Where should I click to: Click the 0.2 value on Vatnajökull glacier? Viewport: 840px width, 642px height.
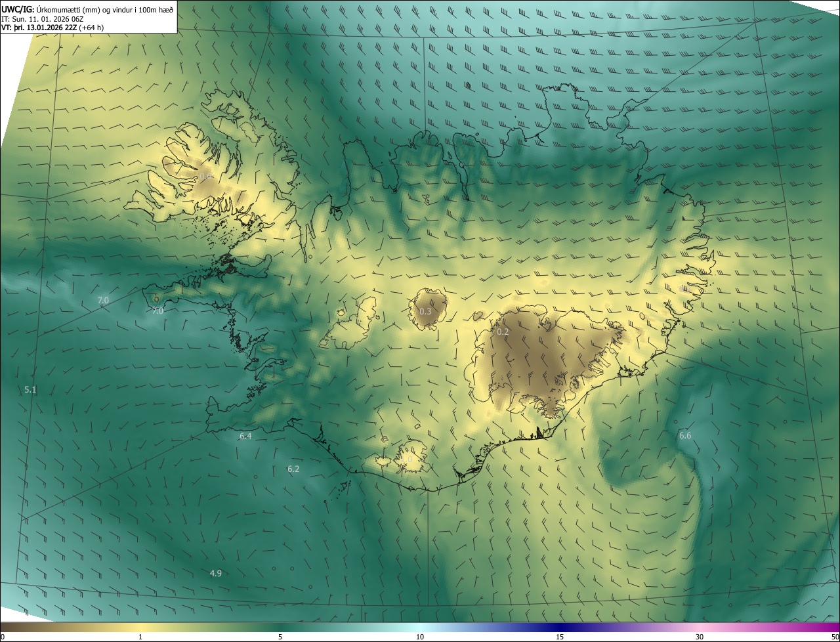point(503,332)
